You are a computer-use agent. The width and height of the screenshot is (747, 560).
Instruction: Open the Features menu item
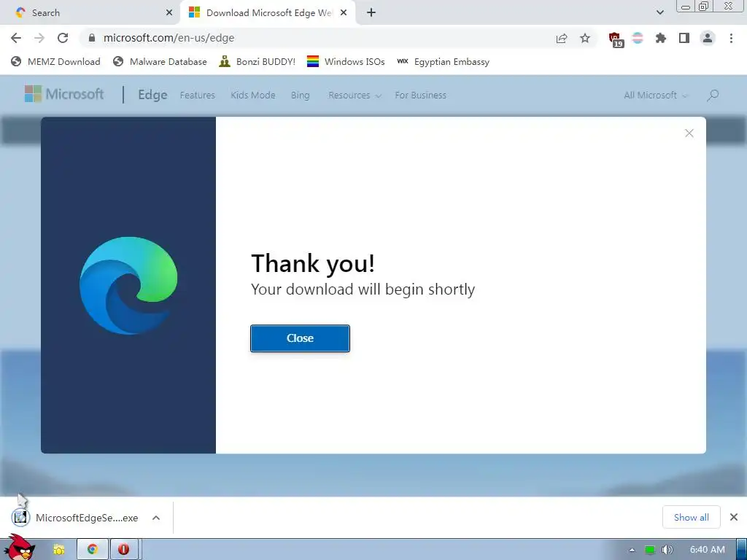click(197, 96)
